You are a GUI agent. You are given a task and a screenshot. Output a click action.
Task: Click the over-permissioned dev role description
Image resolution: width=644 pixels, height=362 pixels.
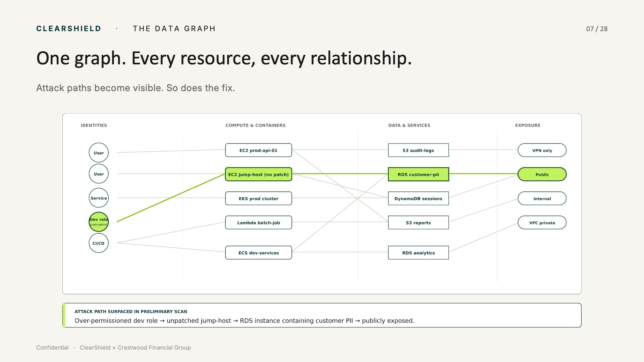(245, 321)
